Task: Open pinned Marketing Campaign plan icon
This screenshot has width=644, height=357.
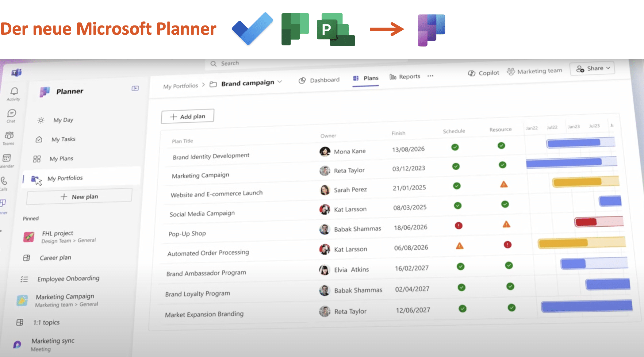Action: 22,300
